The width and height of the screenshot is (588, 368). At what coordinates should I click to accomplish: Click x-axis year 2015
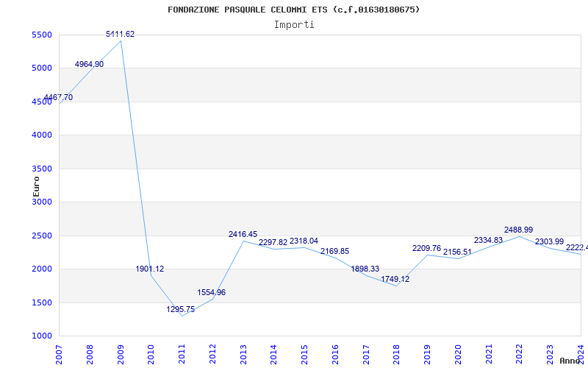[x=304, y=355]
